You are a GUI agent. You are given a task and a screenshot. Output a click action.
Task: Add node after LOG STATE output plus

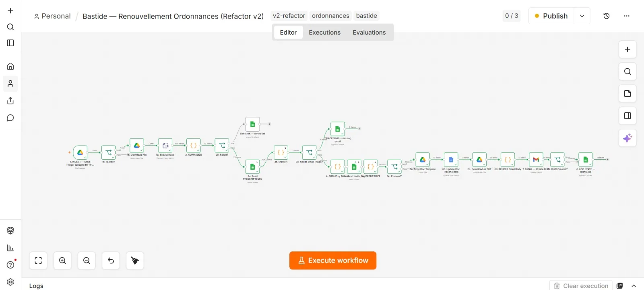pyautogui.click(x=607, y=160)
